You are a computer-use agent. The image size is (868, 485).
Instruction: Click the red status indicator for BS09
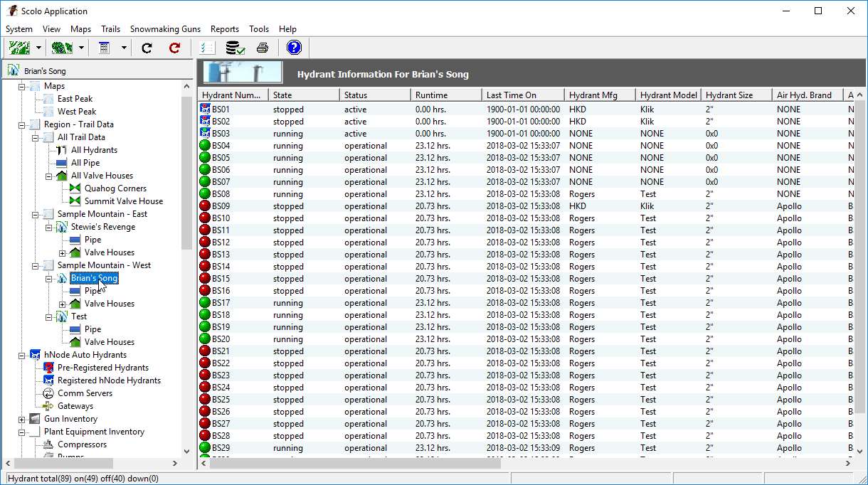click(x=206, y=206)
